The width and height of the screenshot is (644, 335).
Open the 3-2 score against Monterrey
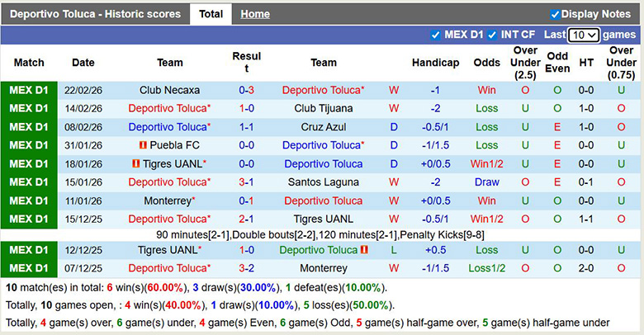coord(246,268)
